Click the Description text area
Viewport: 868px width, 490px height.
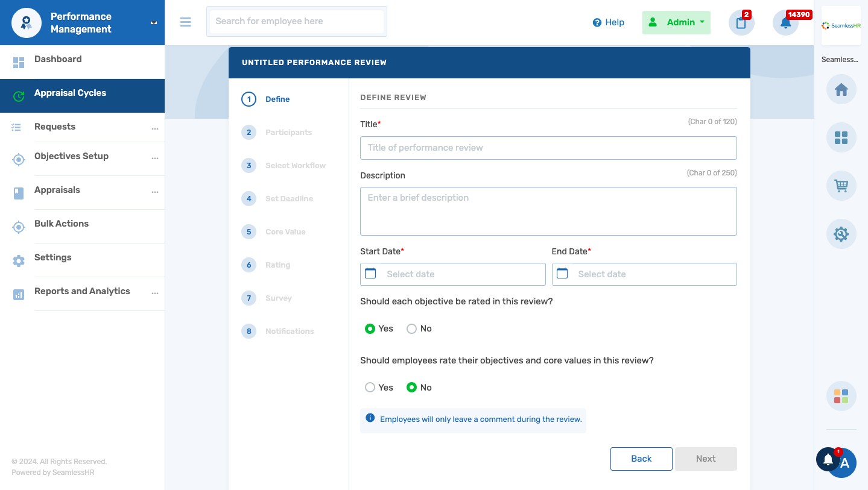pos(548,211)
